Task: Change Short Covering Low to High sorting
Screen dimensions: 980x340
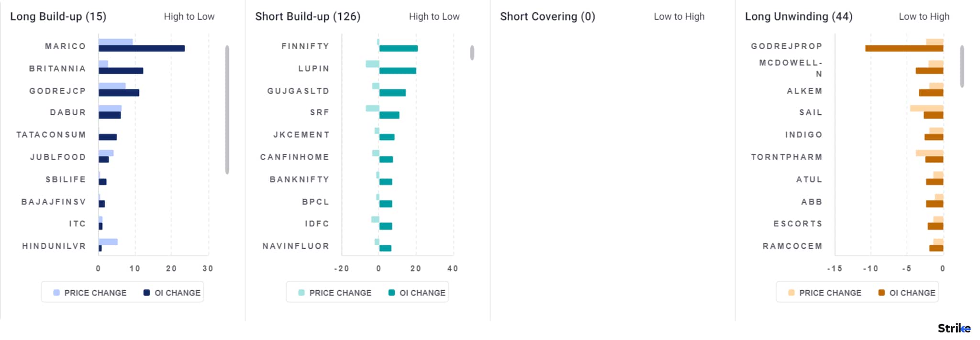Action: 679,17
